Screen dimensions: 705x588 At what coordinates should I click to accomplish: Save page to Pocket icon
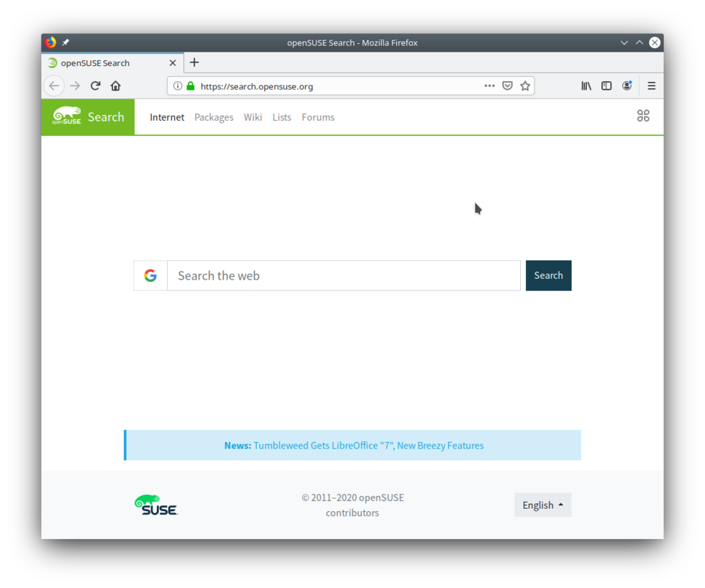tap(507, 86)
